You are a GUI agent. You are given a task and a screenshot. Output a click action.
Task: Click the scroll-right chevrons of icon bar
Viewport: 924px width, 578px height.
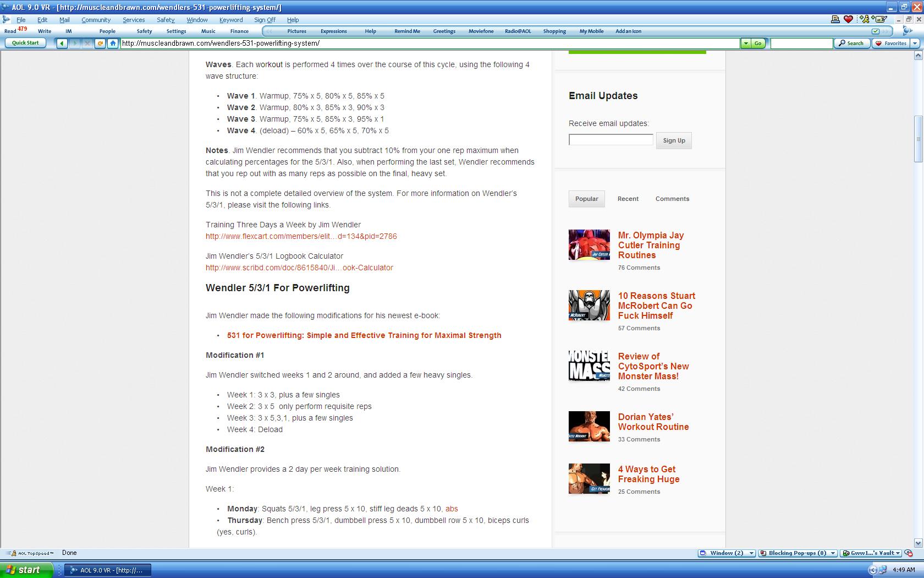885,31
